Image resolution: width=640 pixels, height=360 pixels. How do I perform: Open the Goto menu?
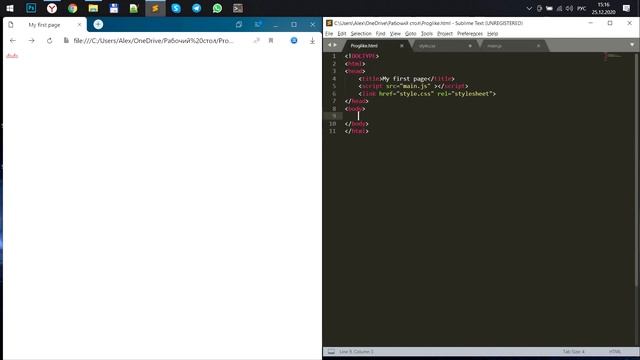click(411, 33)
